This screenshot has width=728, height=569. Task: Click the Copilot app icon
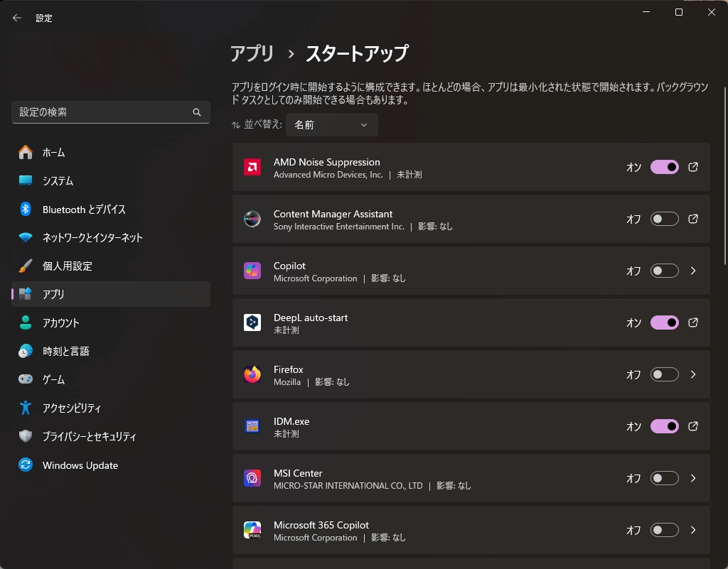coord(252,271)
